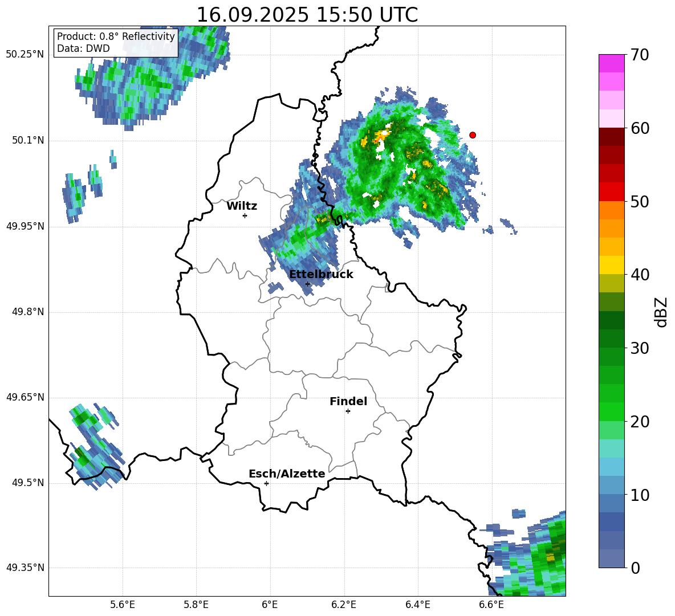This screenshot has width=675, height=616.
Task: Click the 49.8°N latitude label
Action: 27,312
